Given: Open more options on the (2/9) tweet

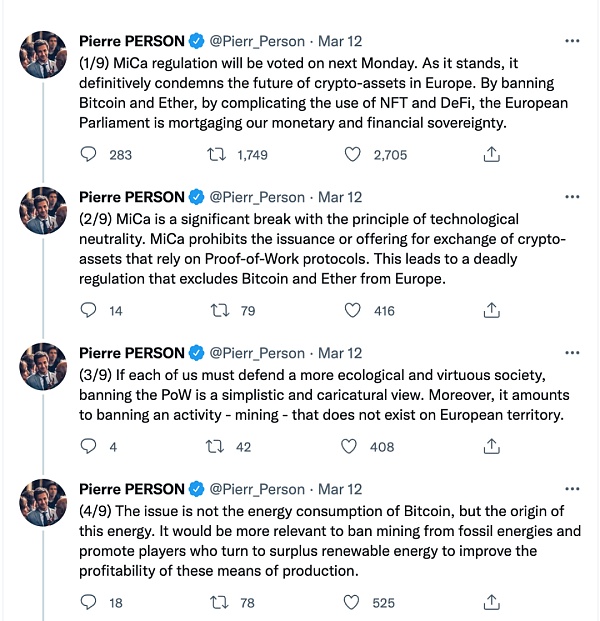Looking at the screenshot, I should coord(571,197).
